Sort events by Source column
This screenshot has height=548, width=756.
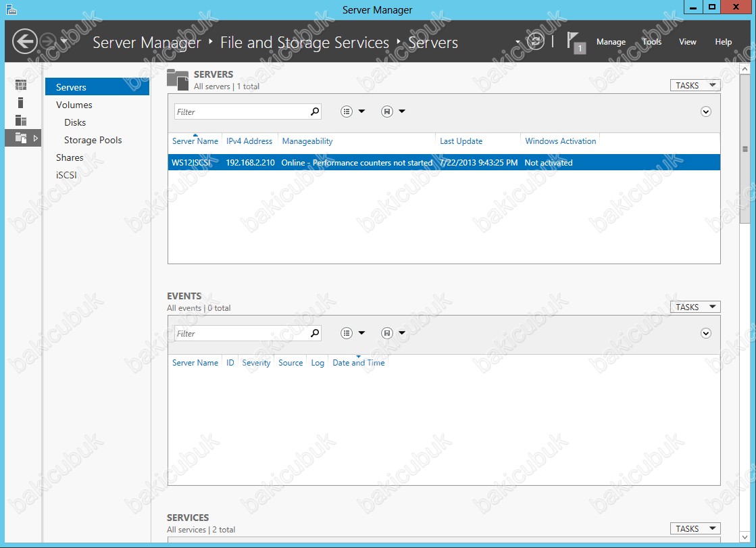click(x=291, y=363)
